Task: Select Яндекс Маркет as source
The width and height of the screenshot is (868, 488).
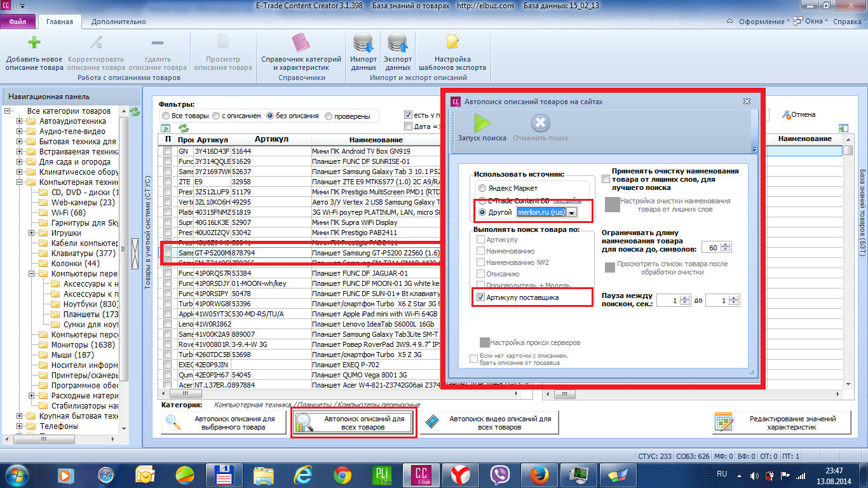Action: pos(483,188)
